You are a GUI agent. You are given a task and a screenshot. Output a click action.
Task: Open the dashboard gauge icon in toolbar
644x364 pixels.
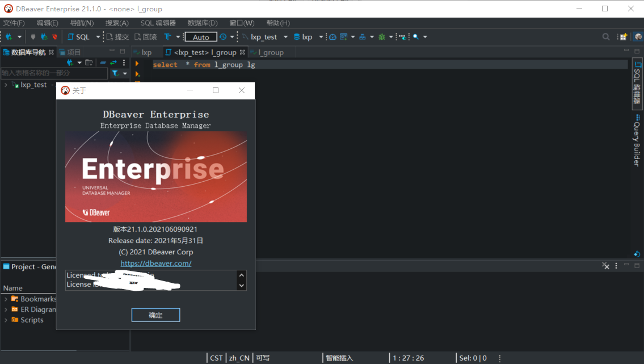(x=332, y=37)
